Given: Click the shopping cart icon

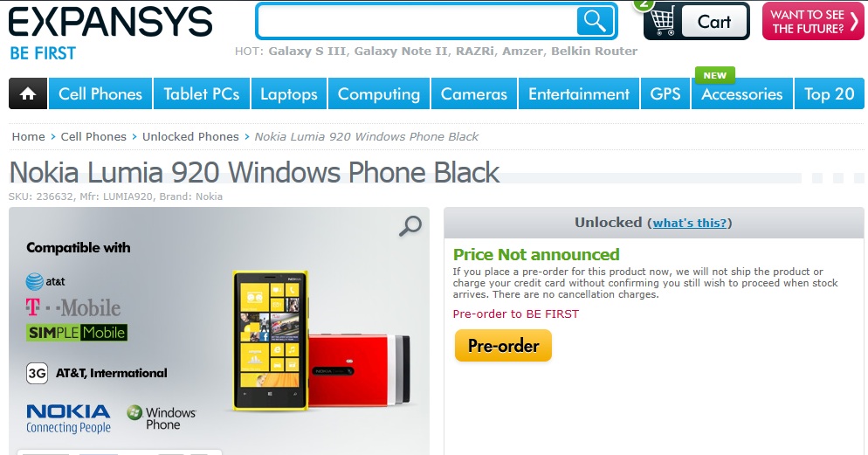Looking at the screenshot, I should [662, 22].
